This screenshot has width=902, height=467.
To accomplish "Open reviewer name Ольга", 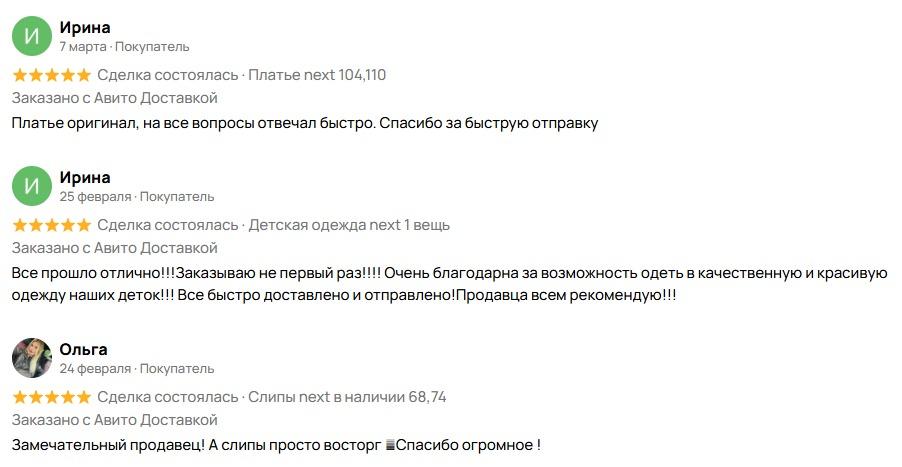I will click(83, 349).
